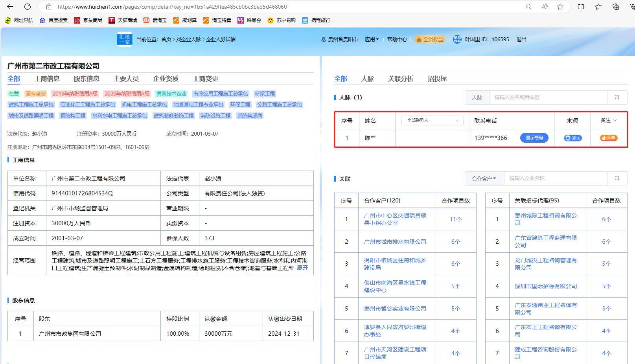Open the 合作客户 search type dropdown
The height and width of the screenshot is (364, 635).
pos(484,178)
